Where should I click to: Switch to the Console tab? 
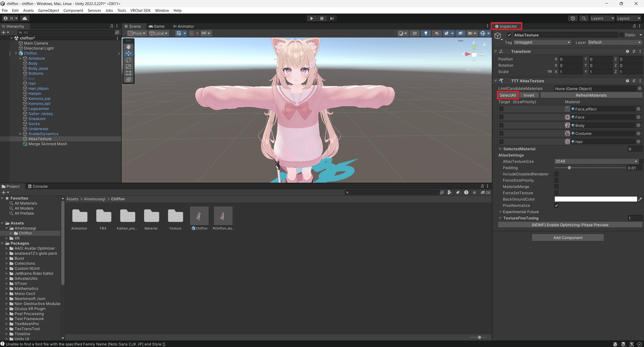38,187
